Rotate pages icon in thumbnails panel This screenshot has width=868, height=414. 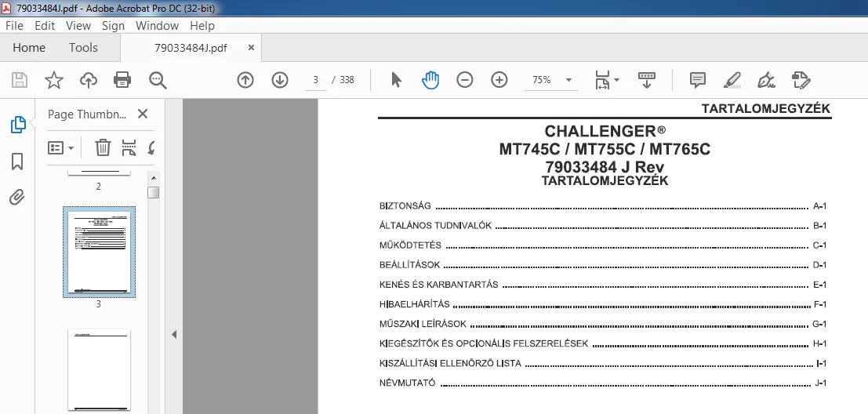151,147
